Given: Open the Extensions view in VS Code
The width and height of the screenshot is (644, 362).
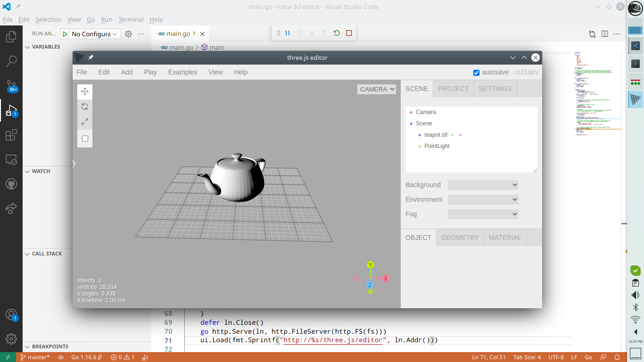Looking at the screenshot, I should [11, 135].
